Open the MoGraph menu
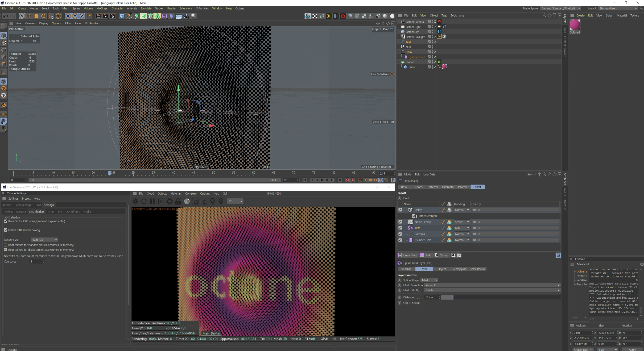The image size is (644, 351). (x=102, y=8)
